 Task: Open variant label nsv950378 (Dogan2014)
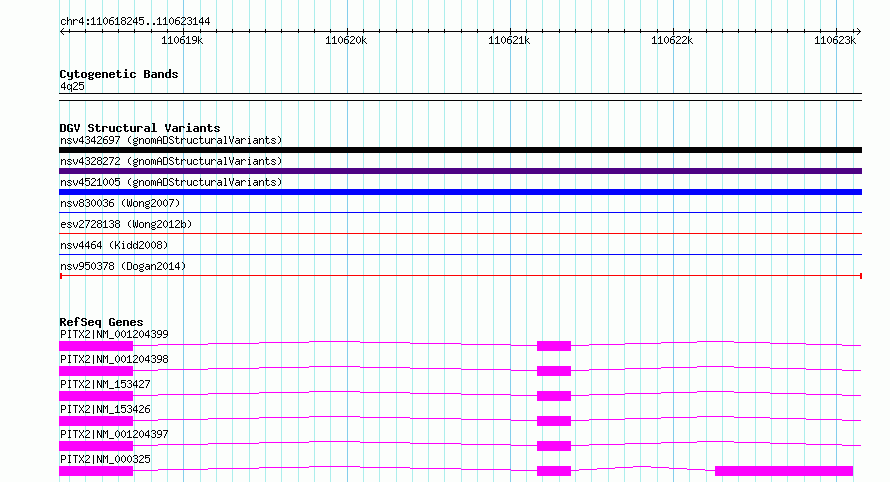123,266
